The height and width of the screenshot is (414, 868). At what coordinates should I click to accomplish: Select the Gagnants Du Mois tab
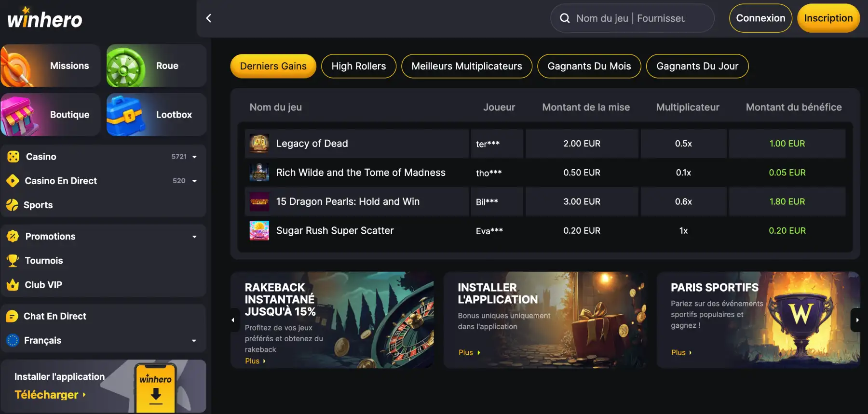(x=589, y=66)
